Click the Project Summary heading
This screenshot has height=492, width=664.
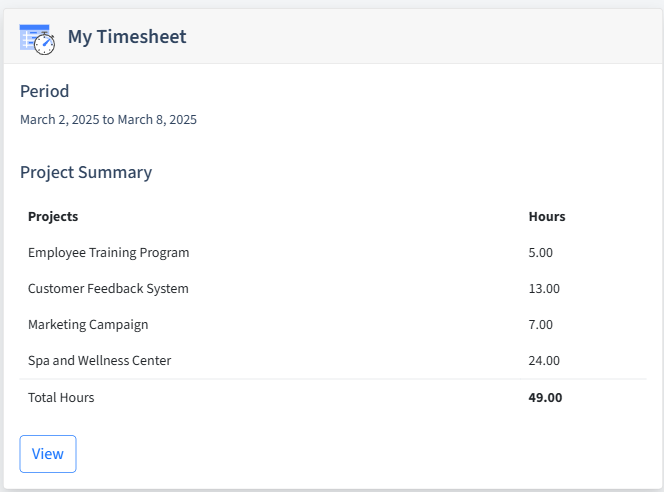coord(86,173)
